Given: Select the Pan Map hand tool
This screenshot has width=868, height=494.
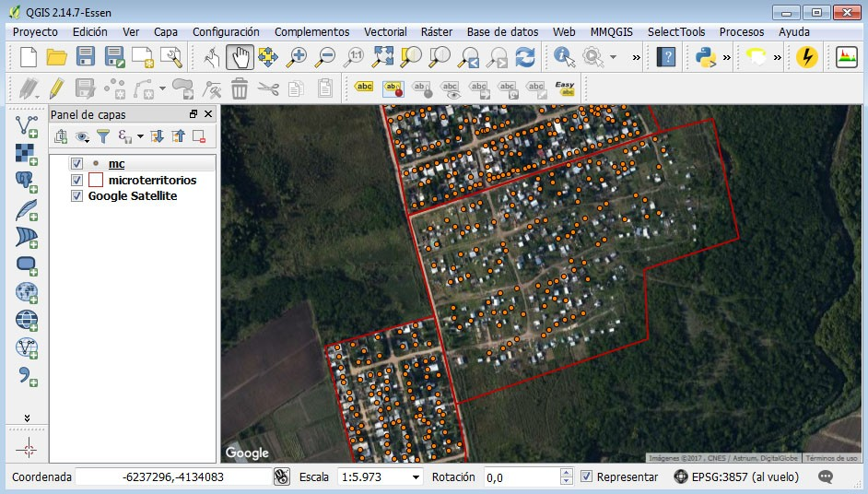Looking at the screenshot, I should [x=240, y=57].
